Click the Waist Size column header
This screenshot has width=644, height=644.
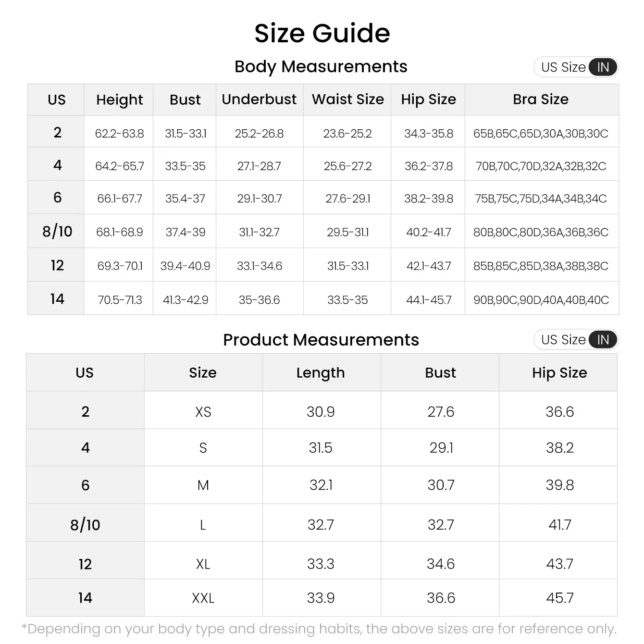pyautogui.click(x=347, y=99)
